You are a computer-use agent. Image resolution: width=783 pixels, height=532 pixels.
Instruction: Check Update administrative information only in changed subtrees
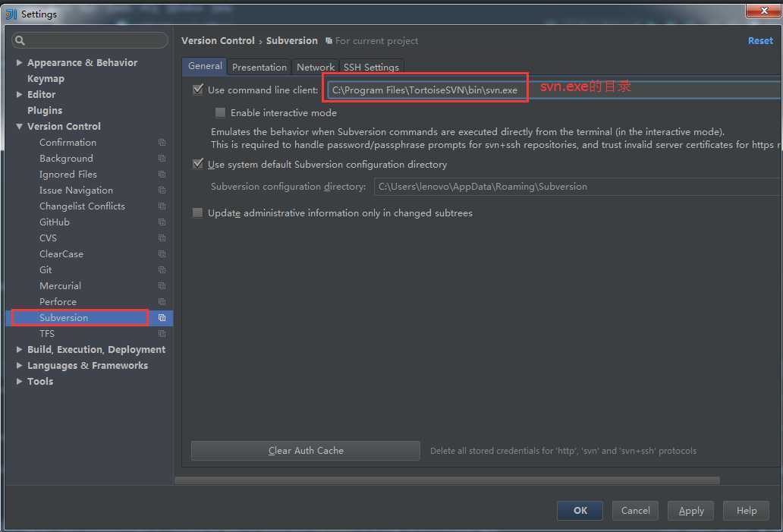pyautogui.click(x=198, y=212)
